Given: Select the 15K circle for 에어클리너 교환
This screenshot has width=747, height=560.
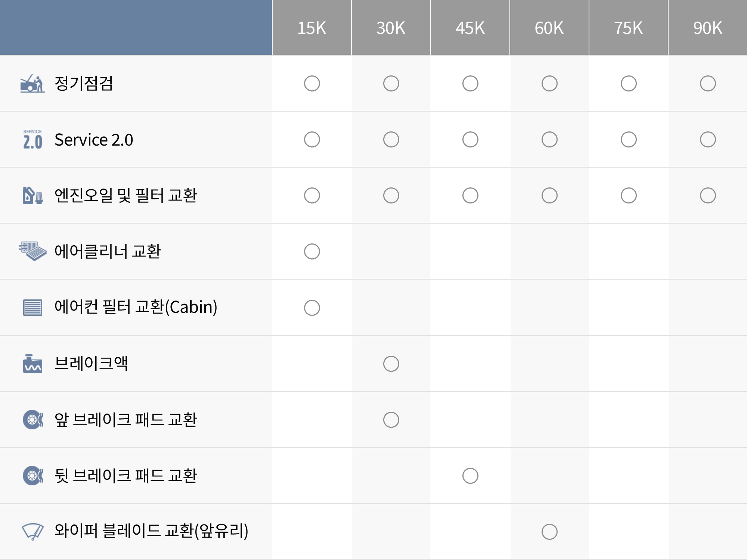Looking at the screenshot, I should [312, 251].
